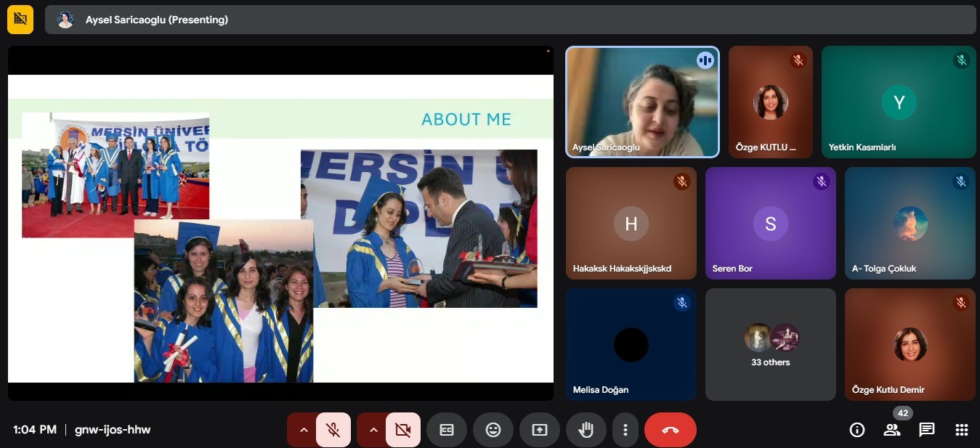Click the Aysel Saricaoglu (Presenting) bar
The height and width of the screenshot is (448, 980).
click(x=509, y=20)
